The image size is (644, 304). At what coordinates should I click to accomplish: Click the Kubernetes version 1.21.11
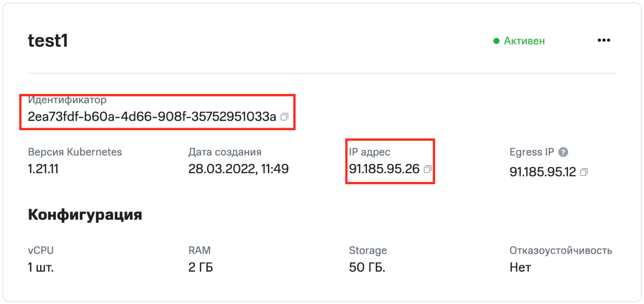43,169
